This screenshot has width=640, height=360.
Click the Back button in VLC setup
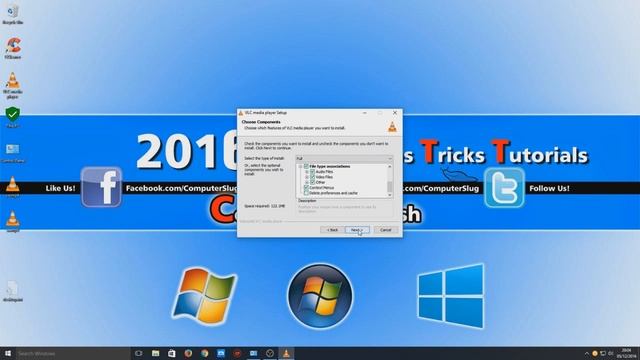(x=332, y=230)
